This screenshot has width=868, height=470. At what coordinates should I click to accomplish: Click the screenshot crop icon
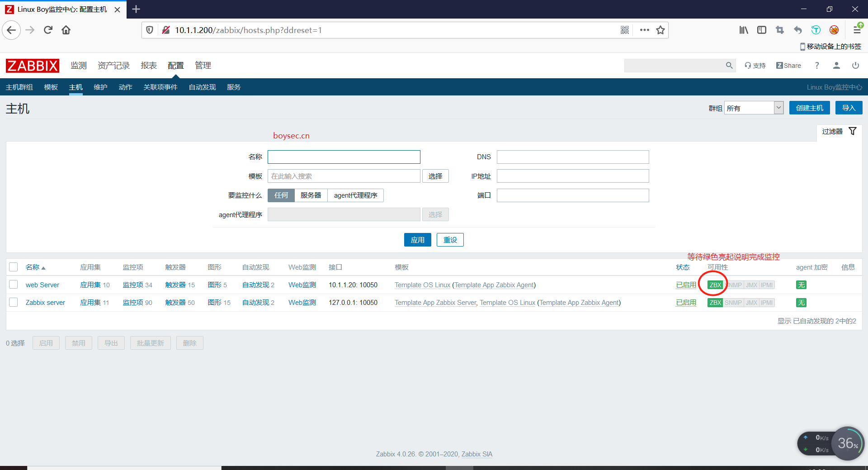click(x=780, y=30)
